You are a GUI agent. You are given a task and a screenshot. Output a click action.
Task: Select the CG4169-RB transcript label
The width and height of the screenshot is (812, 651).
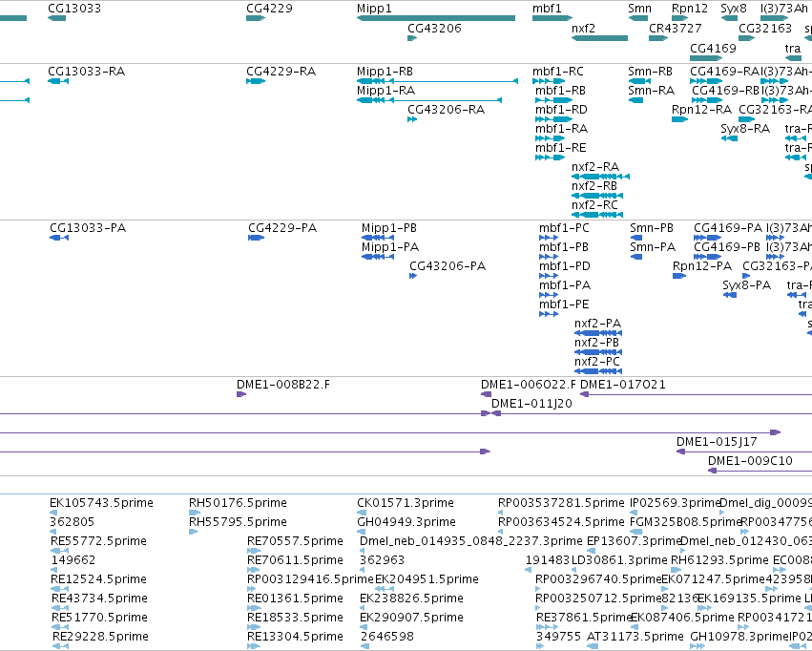(725, 90)
